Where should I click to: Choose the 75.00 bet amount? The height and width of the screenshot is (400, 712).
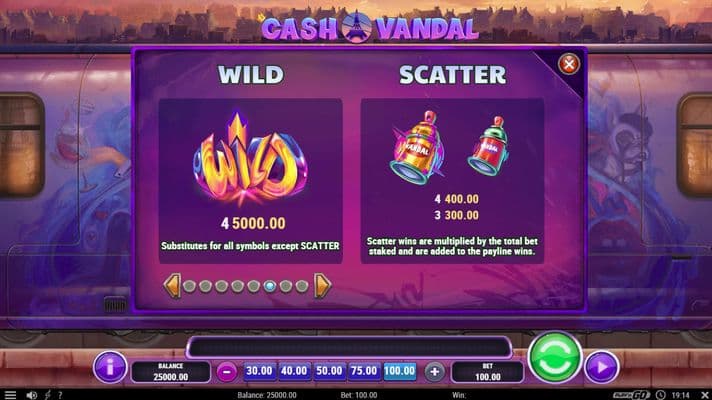coord(364,371)
